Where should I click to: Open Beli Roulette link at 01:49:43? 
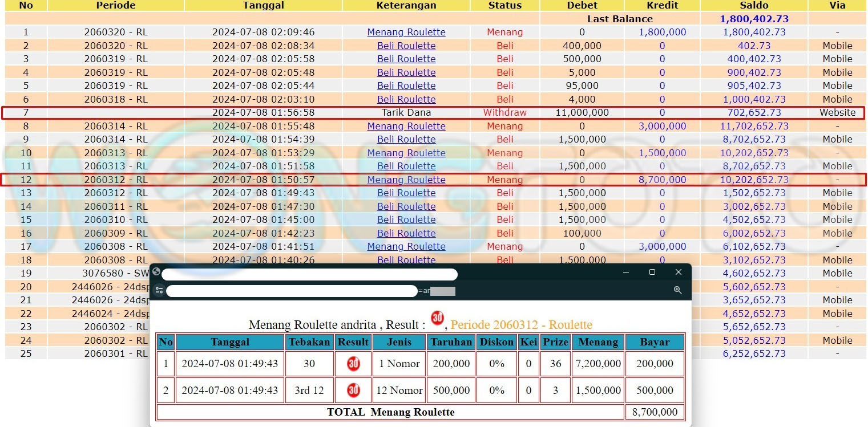pos(406,193)
